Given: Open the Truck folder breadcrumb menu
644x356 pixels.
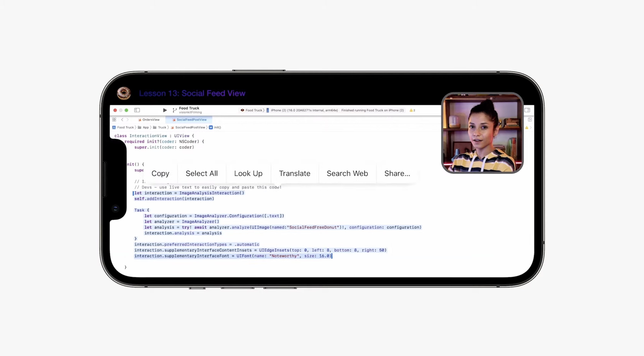Looking at the screenshot, I should 162,127.
